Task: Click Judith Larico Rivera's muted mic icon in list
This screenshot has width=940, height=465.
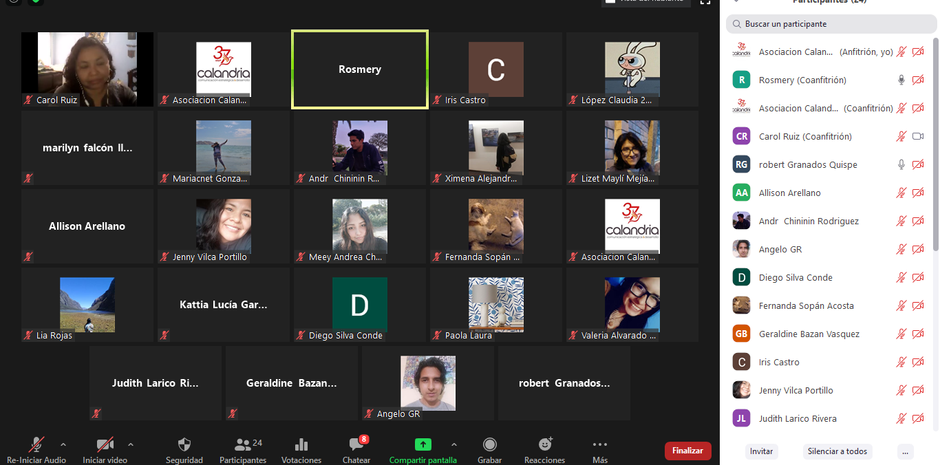Action: click(x=900, y=418)
